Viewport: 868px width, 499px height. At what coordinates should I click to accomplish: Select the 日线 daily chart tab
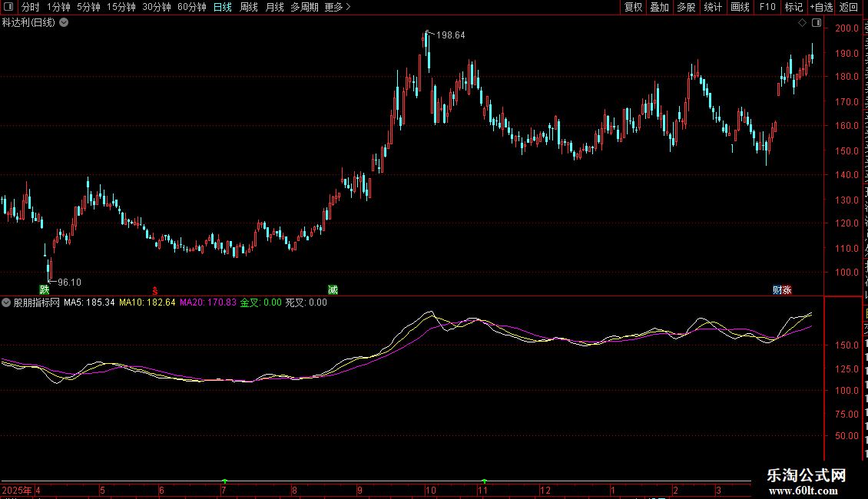tap(223, 7)
